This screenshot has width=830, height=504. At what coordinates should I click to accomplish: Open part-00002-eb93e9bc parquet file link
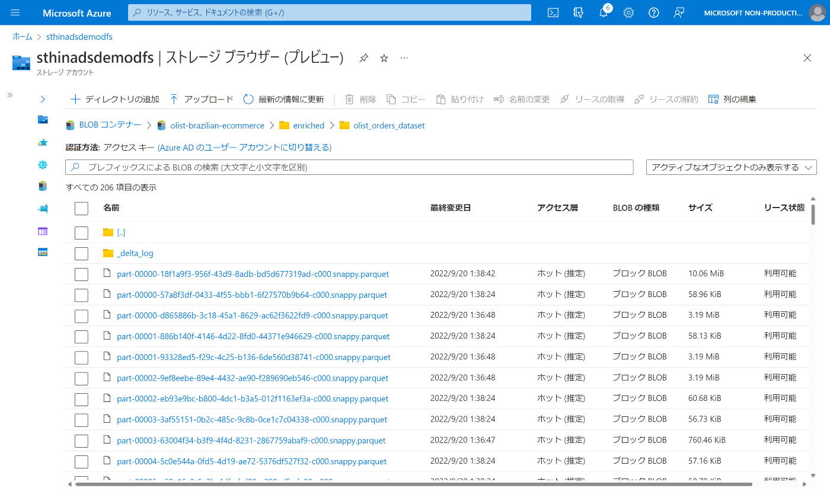pos(253,398)
